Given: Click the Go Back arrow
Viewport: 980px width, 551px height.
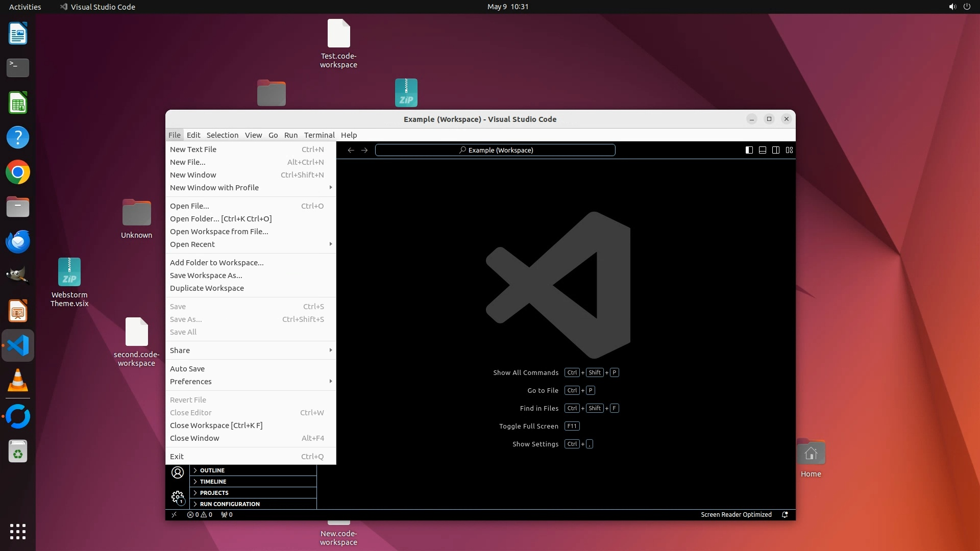Looking at the screenshot, I should 351,150.
